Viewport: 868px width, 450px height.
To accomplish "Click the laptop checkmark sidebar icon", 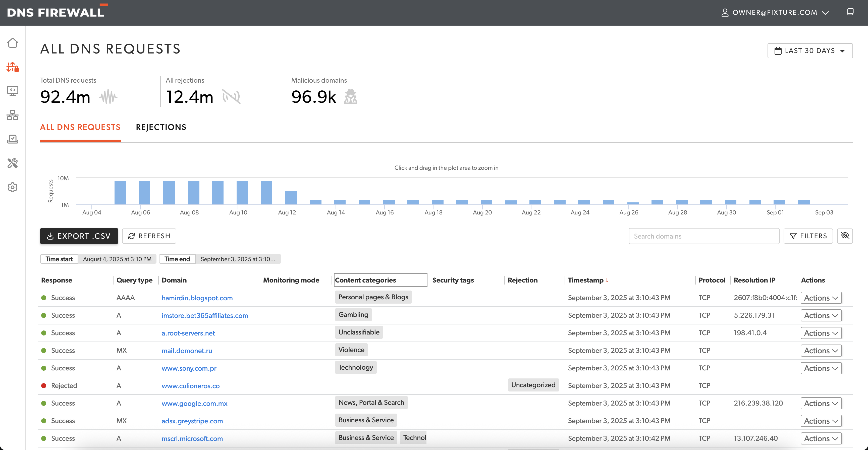I will click(x=13, y=139).
